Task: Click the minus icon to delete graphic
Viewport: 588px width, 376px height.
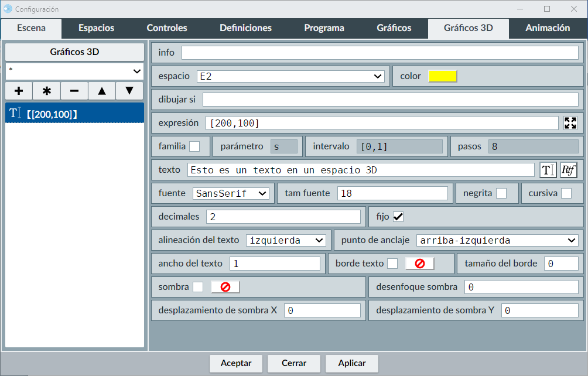Action: (x=74, y=91)
